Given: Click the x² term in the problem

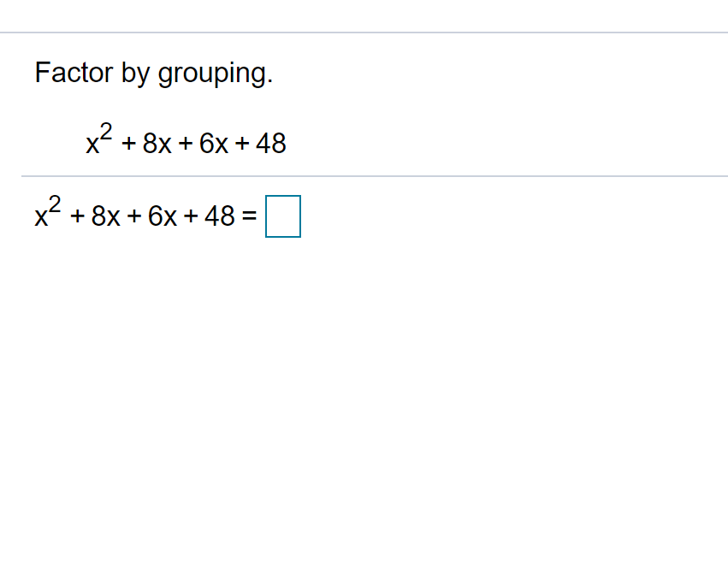Looking at the screenshot, I should coord(97,139).
